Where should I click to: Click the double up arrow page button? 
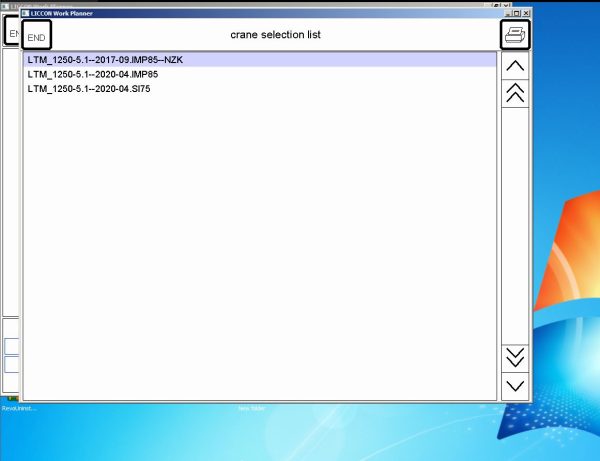coord(515,93)
